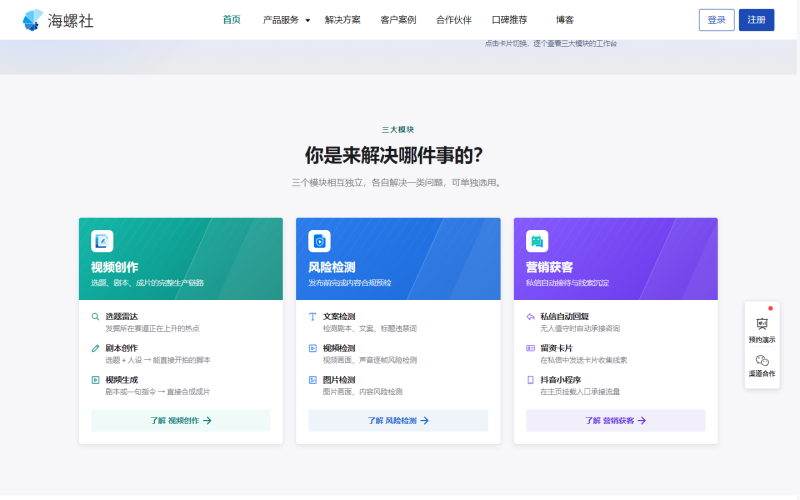Click the 风险检测 card title

click(x=332, y=267)
